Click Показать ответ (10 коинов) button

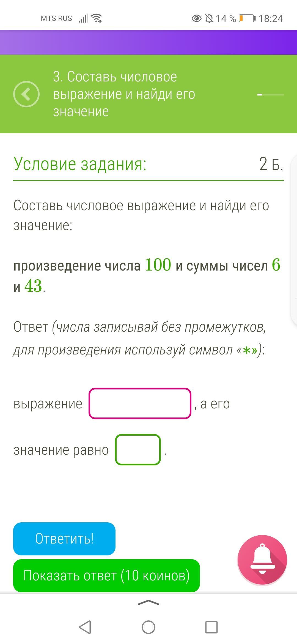coord(106,576)
